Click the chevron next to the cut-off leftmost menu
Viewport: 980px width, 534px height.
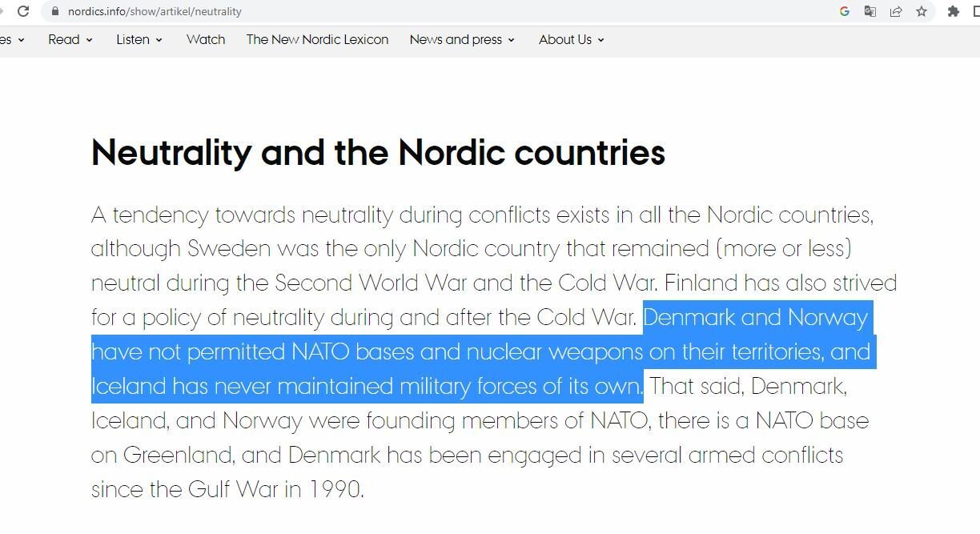pos(21,39)
